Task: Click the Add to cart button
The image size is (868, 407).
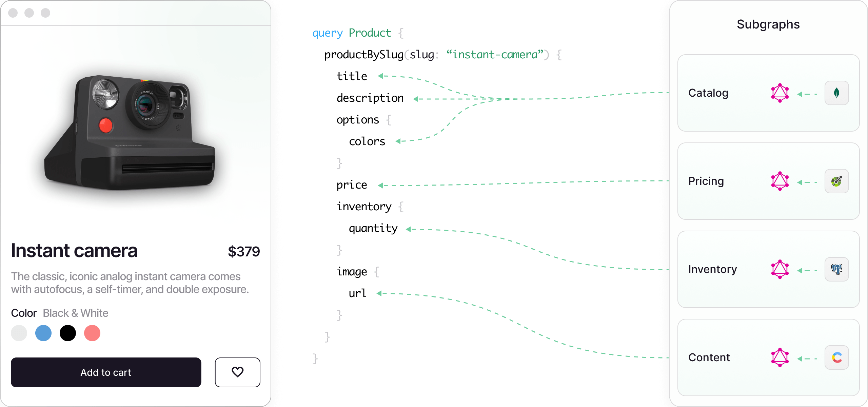Action: pyautogui.click(x=106, y=372)
